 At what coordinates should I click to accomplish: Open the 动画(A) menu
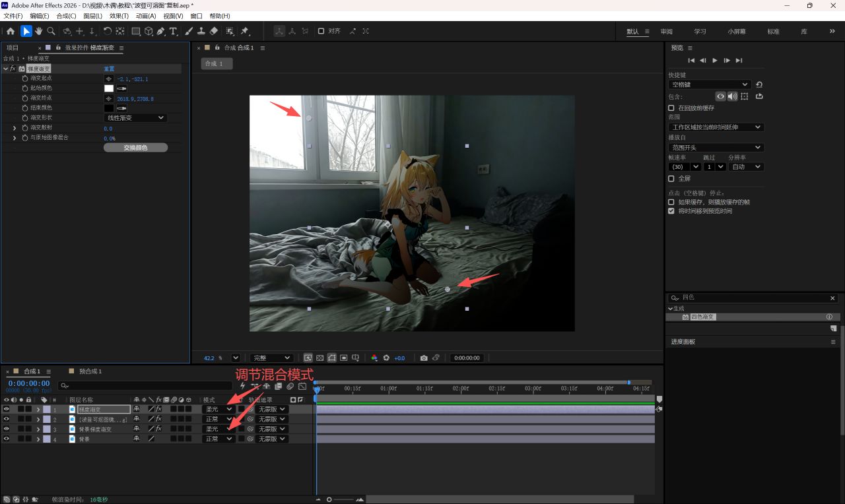(146, 16)
